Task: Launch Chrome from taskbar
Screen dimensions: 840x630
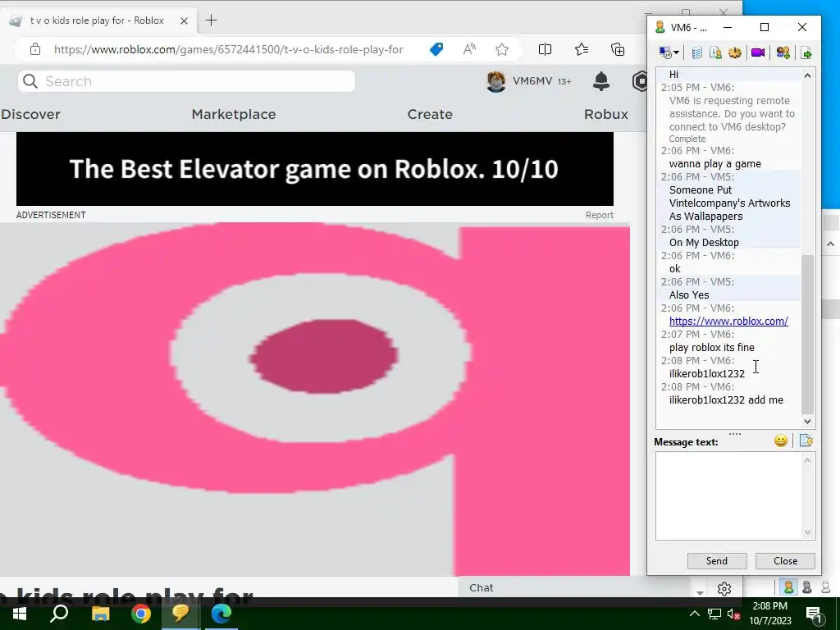Action: click(141, 614)
